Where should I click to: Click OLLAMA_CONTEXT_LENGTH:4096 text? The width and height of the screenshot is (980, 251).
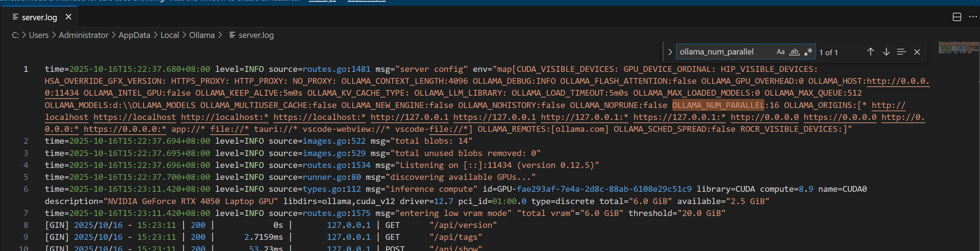(x=405, y=81)
